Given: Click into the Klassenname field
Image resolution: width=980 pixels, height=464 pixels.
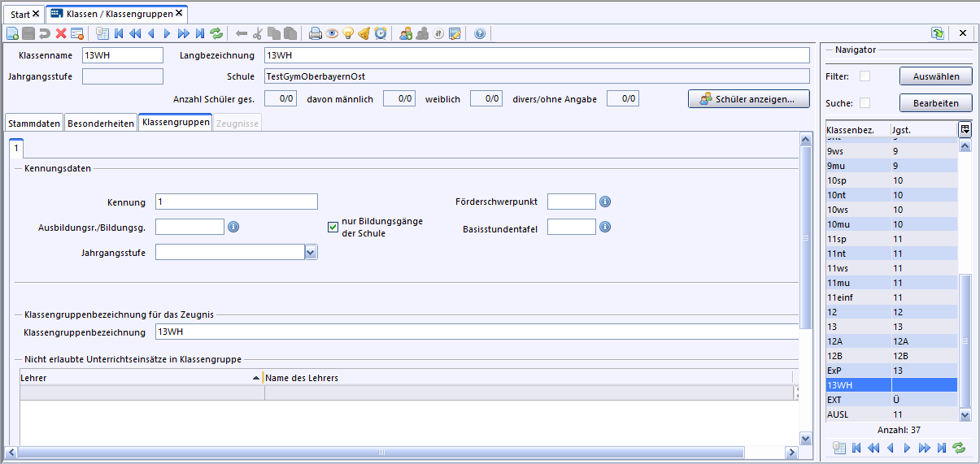Looking at the screenshot, I should point(123,55).
